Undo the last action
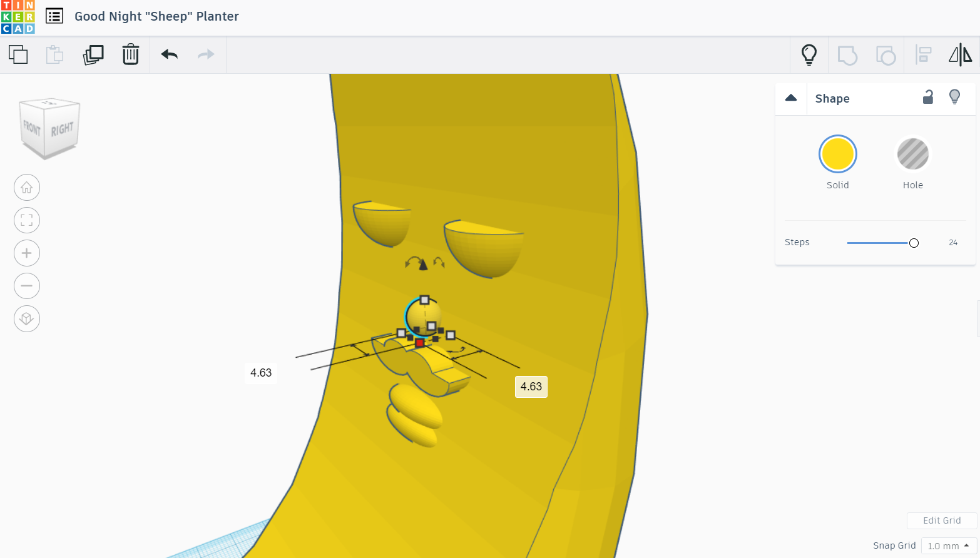 tap(170, 55)
